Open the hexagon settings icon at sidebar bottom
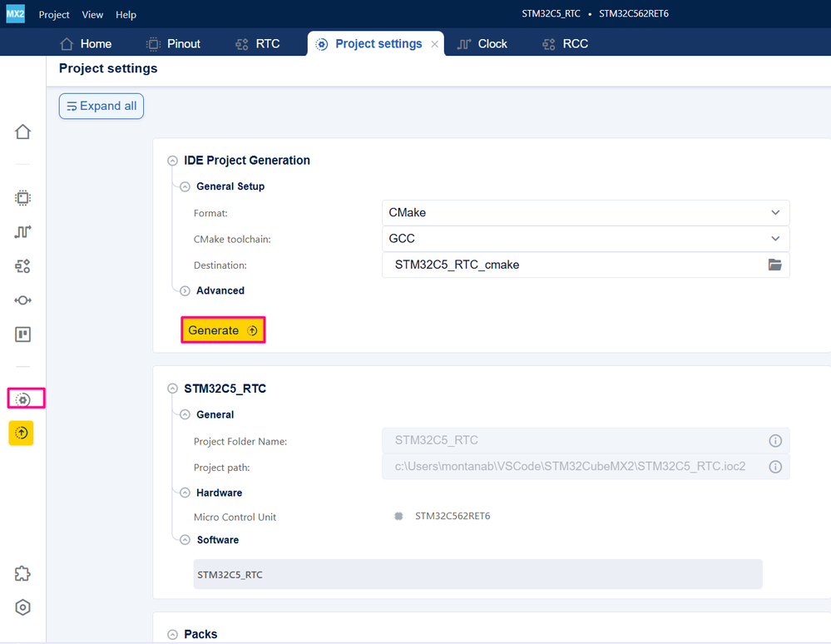Screen dimensions: 831x644 pos(22,607)
